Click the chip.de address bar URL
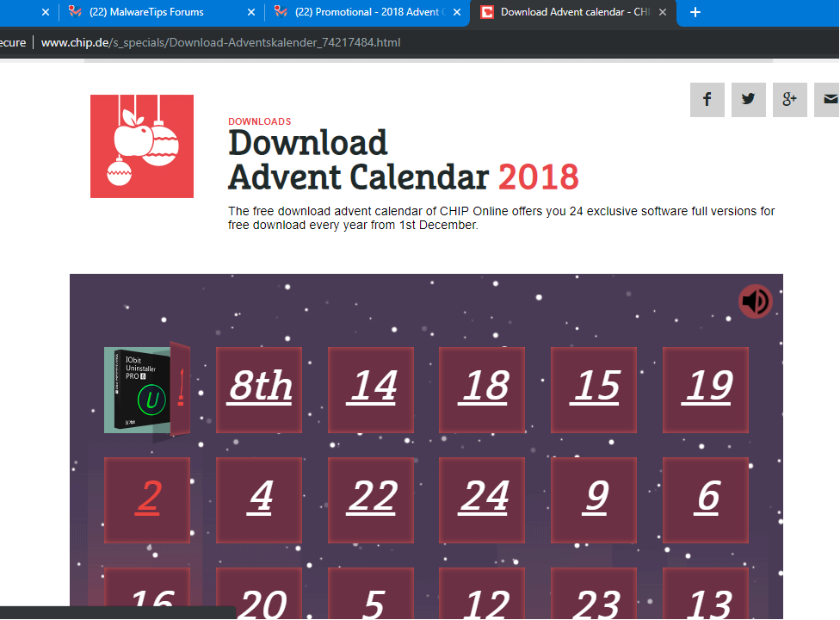 click(x=220, y=42)
